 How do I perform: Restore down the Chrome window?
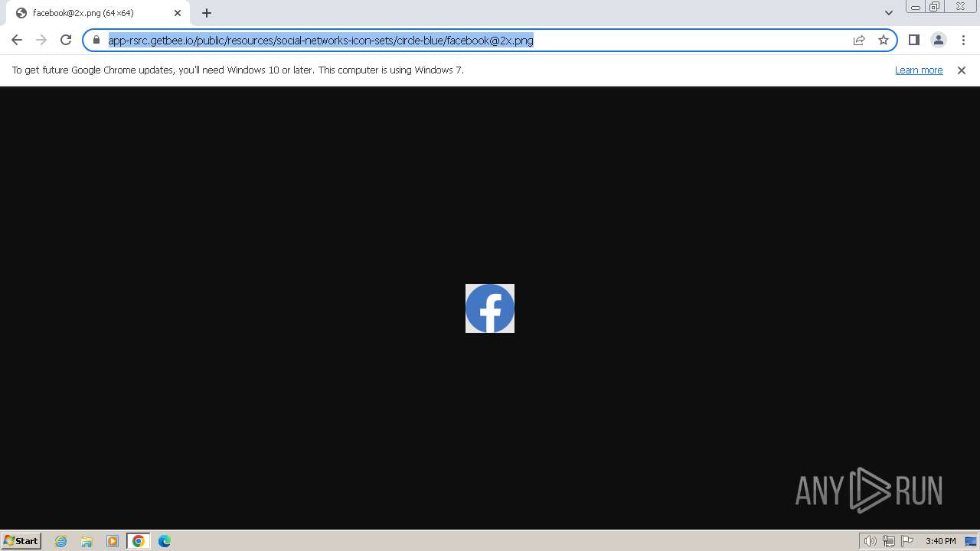pos(935,7)
